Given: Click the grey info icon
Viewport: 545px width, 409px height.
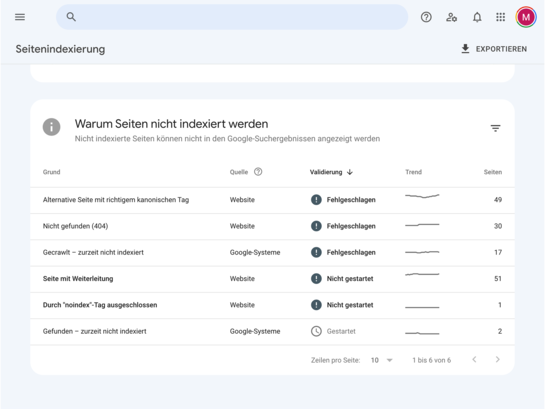Looking at the screenshot, I should (x=51, y=127).
